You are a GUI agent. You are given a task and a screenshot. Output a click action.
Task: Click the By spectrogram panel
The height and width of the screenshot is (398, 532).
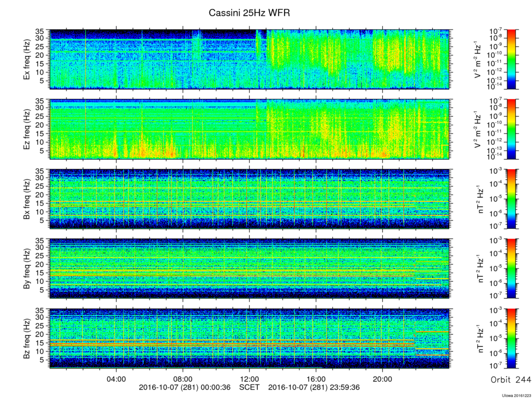(x=250, y=268)
